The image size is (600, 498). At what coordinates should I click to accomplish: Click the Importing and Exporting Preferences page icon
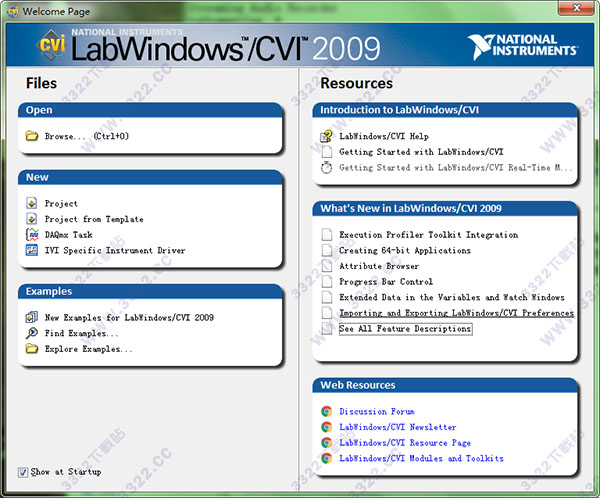327,313
